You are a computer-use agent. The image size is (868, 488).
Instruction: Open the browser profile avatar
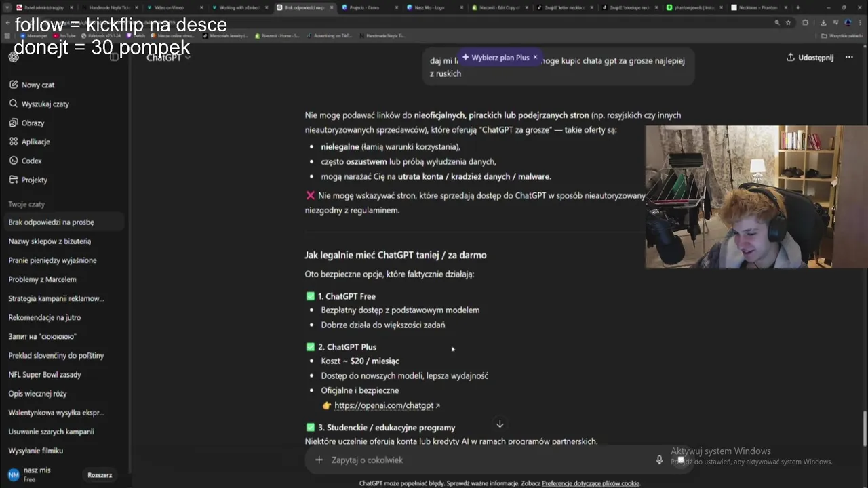pos(848,22)
